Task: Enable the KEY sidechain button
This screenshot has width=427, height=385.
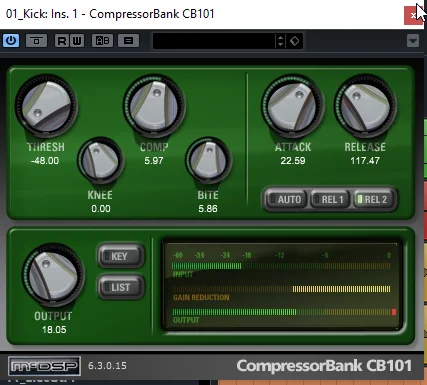Action: click(x=120, y=256)
